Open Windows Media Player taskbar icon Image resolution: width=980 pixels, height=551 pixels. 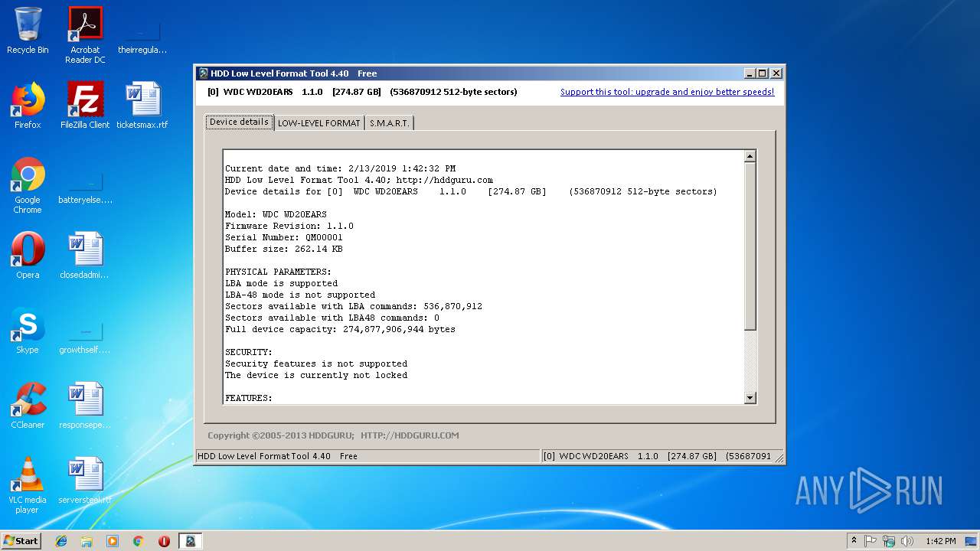pos(113,541)
